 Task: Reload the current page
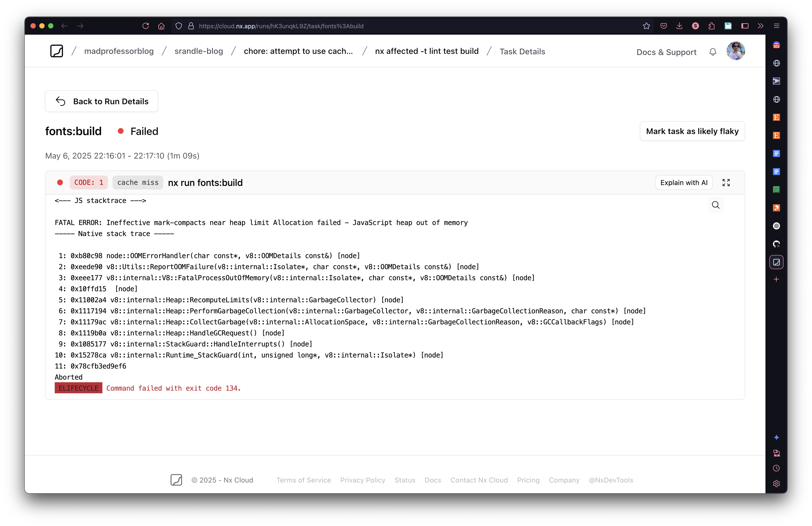[x=146, y=26]
